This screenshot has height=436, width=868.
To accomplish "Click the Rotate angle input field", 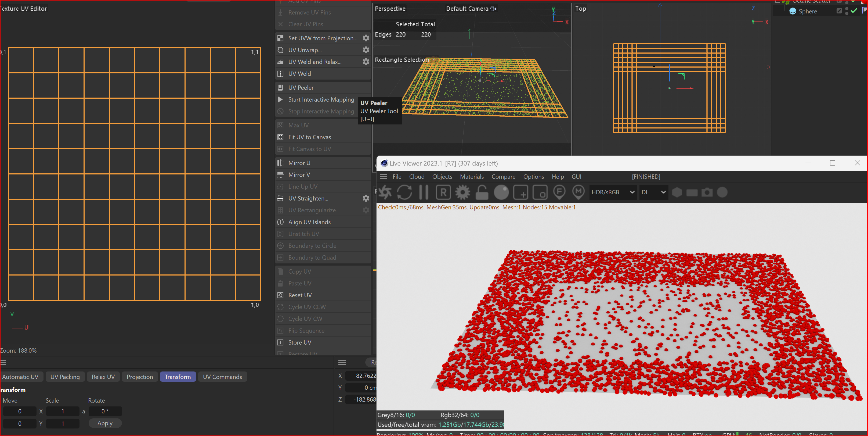I will [105, 411].
